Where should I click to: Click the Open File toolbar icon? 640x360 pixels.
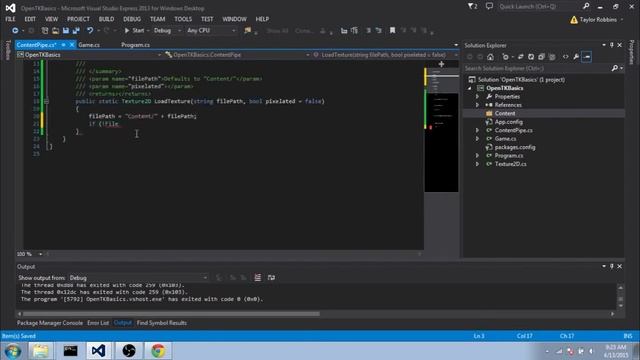click(x=55, y=31)
